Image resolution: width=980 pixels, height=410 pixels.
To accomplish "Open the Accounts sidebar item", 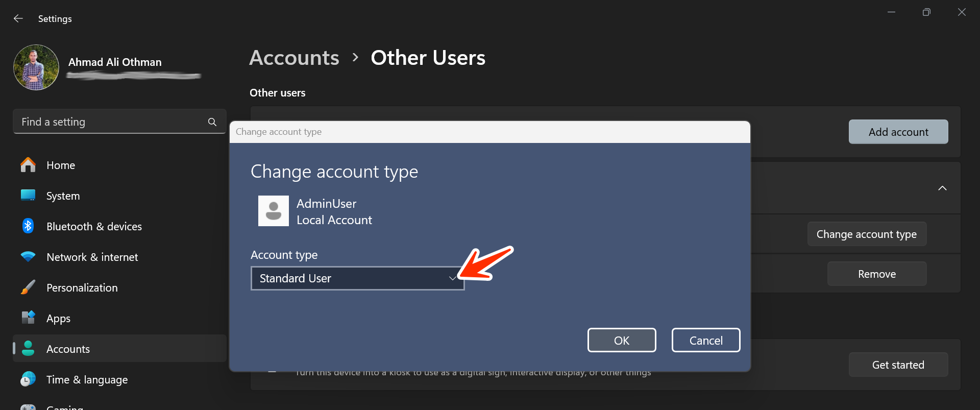I will [68, 349].
